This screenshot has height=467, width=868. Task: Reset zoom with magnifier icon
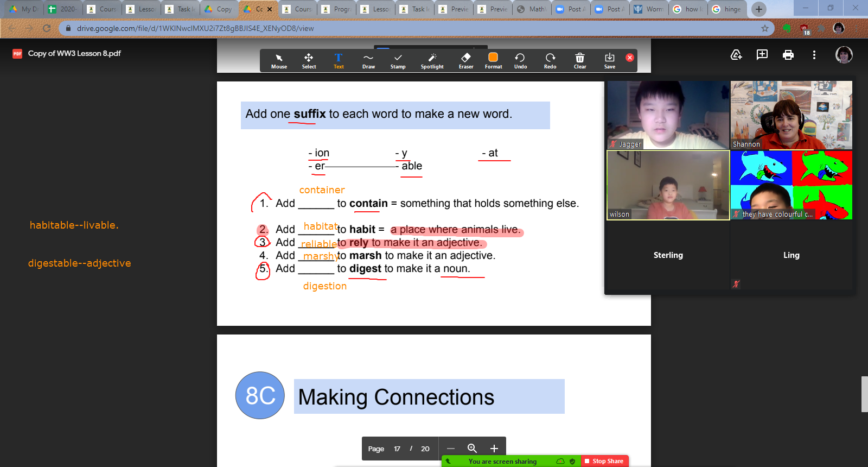[472, 449]
